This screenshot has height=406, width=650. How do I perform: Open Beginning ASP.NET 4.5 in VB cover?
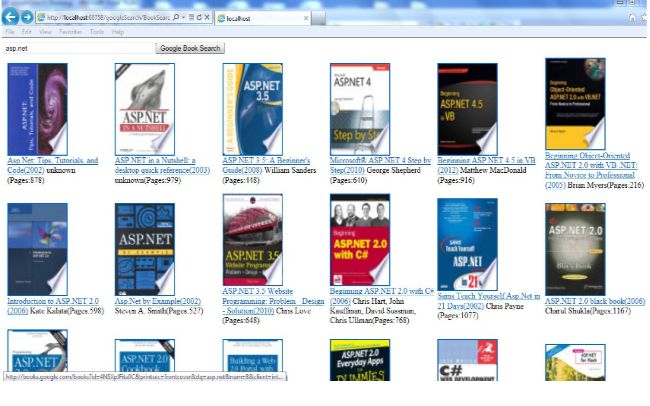pos(467,109)
